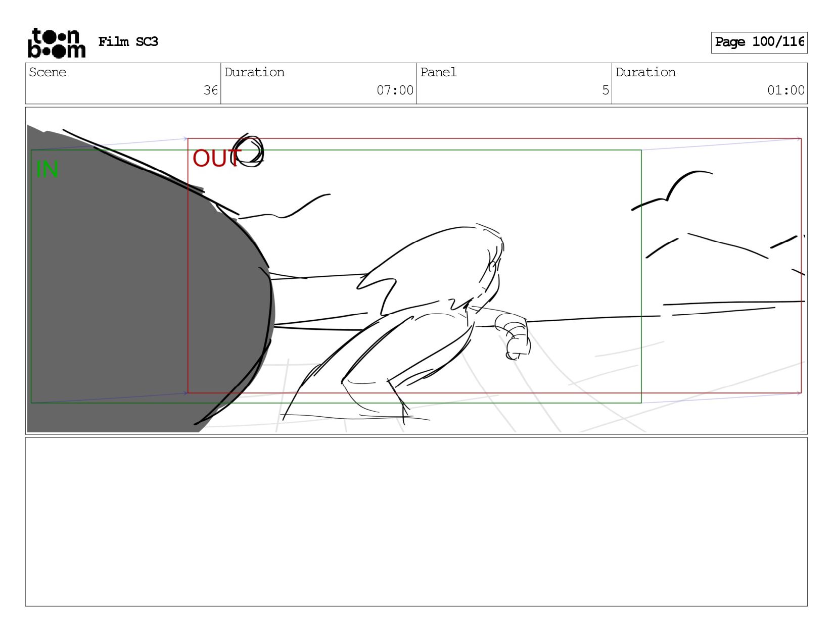
Task: Click the Toon Boom logo
Action: [x=56, y=42]
